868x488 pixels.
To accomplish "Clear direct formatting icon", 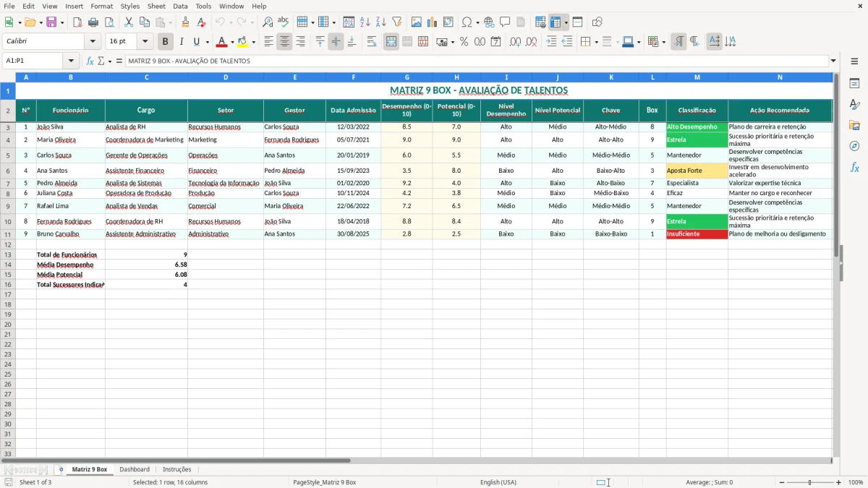I will click(x=201, y=22).
